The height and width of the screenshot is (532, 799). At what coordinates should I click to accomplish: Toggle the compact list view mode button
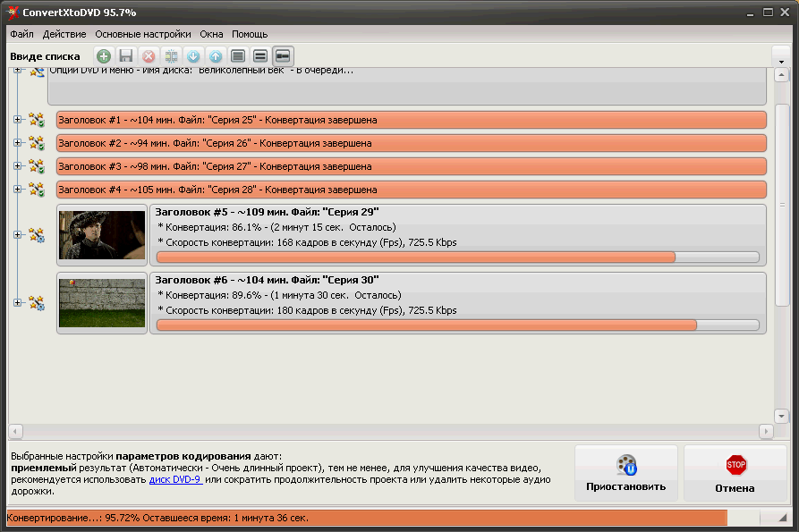pos(238,56)
